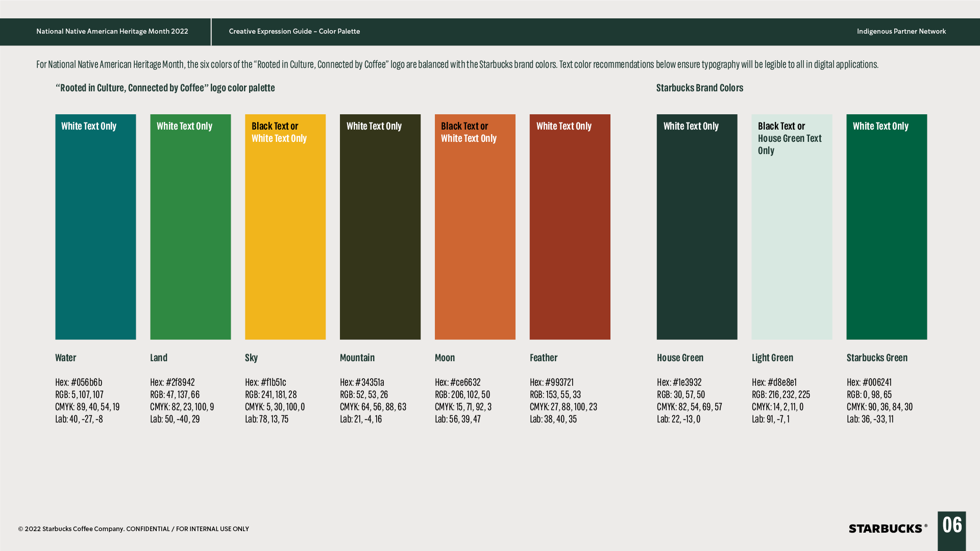This screenshot has height=551, width=980.
Task: Select the Moon orange swatch
Action: tap(475, 227)
